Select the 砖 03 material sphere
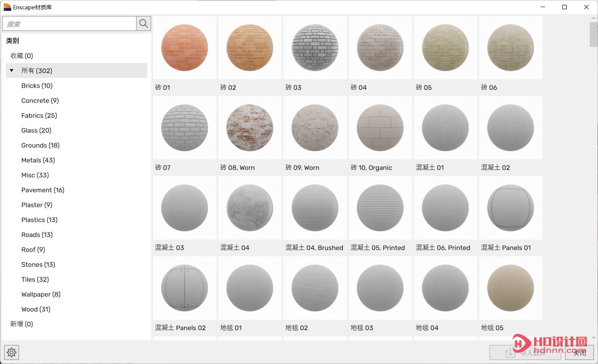The image size is (598, 364). pyautogui.click(x=315, y=48)
